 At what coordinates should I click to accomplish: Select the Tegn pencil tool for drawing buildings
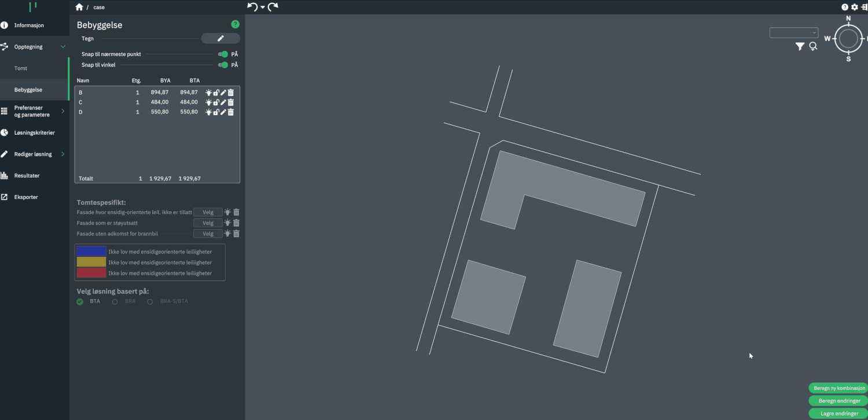(220, 38)
